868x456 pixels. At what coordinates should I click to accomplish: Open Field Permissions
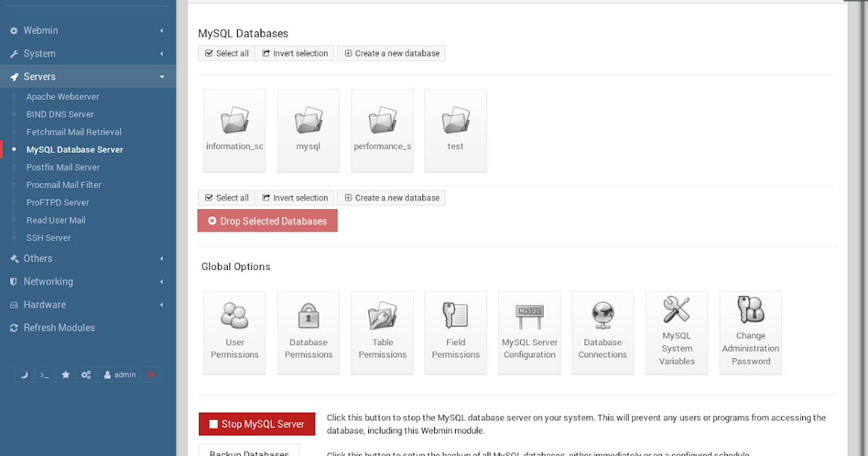455,332
